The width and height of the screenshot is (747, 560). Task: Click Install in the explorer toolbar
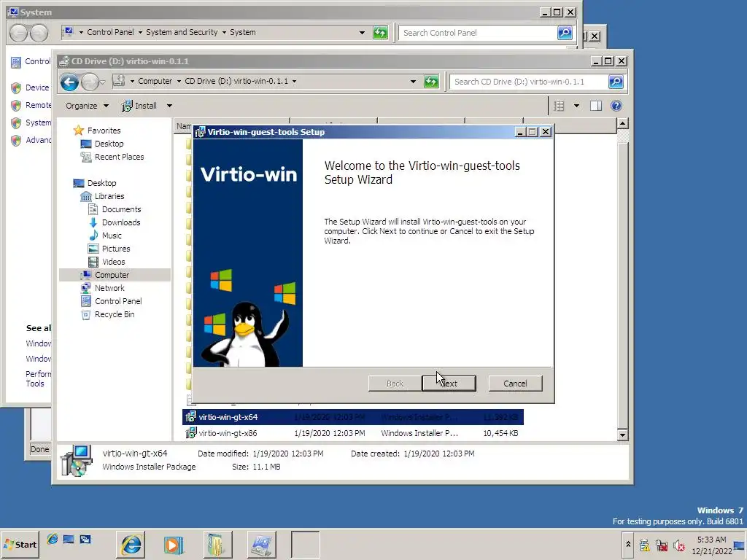click(x=139, y=106)
